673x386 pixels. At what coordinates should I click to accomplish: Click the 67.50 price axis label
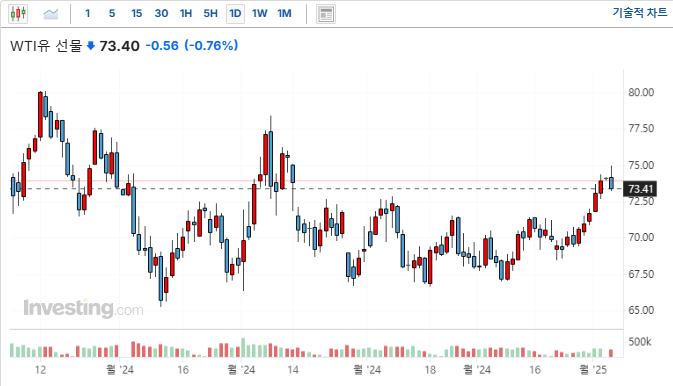coord(641,274)
